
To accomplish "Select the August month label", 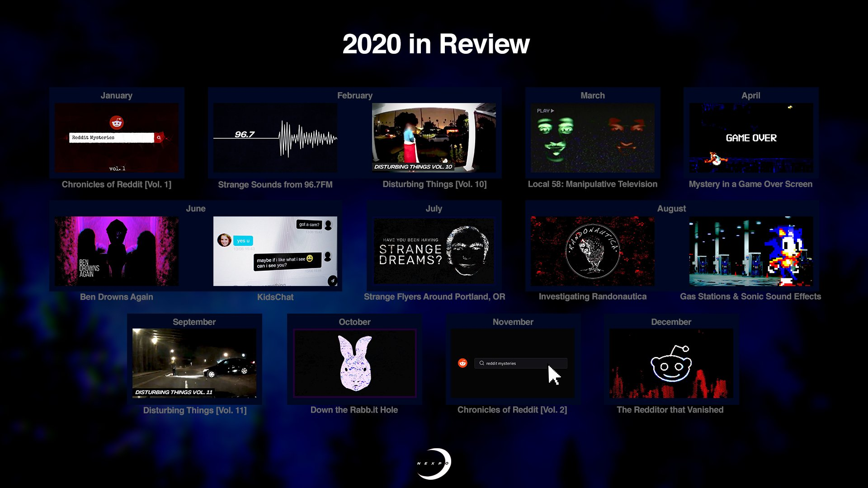I will click(x=671, y=208).
